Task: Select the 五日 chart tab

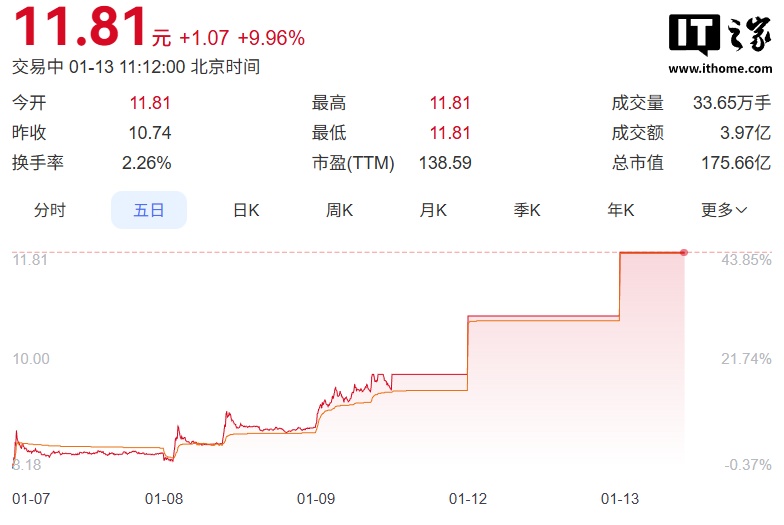Action: (148, 210)
